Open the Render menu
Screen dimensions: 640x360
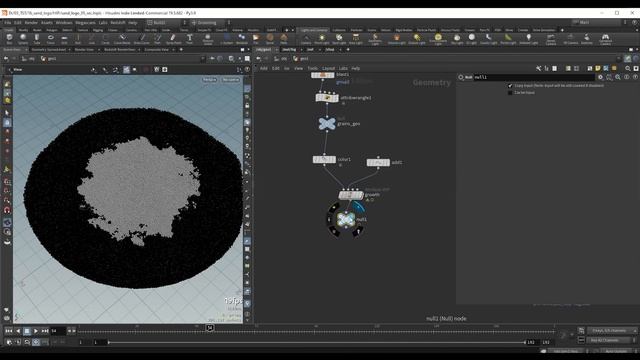[x=31, y=22]
